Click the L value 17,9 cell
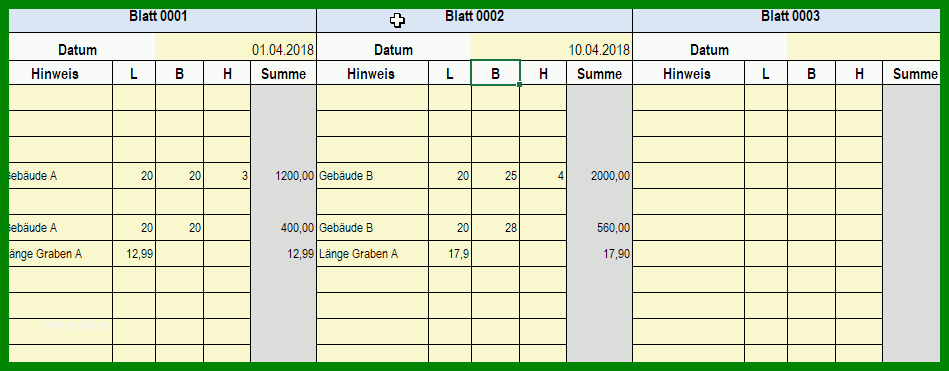This screenshot has height=371, width=949. 450,254
